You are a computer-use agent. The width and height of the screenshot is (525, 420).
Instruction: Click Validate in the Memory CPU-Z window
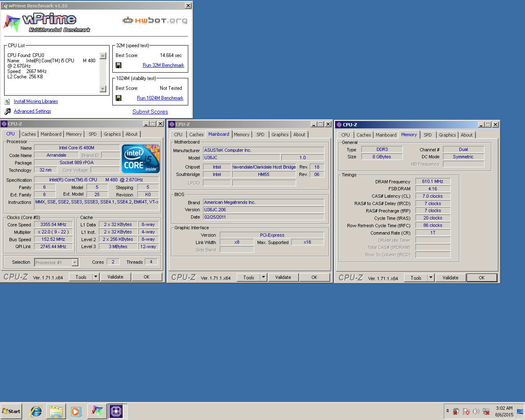(x=450, y=278)
